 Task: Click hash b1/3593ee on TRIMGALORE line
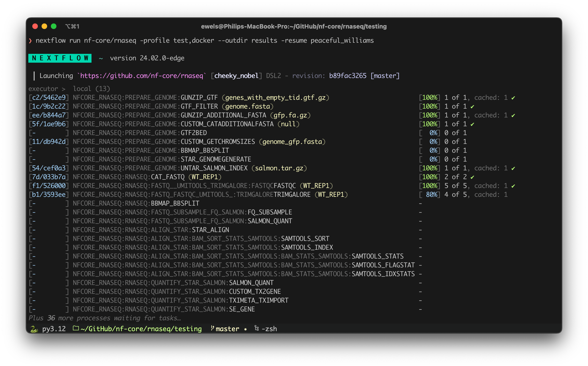[x=49, y=194]
